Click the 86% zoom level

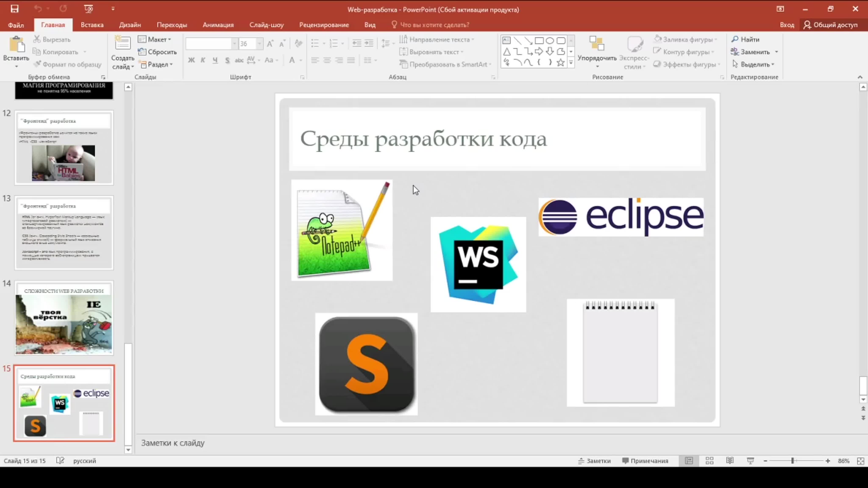(x=844, y=461)
